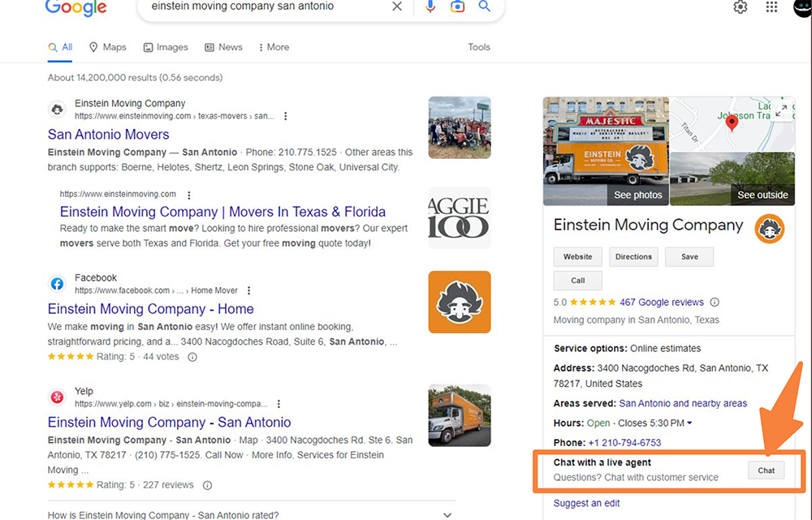812x520 pixels.
Task: Open options menu for Facebook result
Action: coord(249,290)
